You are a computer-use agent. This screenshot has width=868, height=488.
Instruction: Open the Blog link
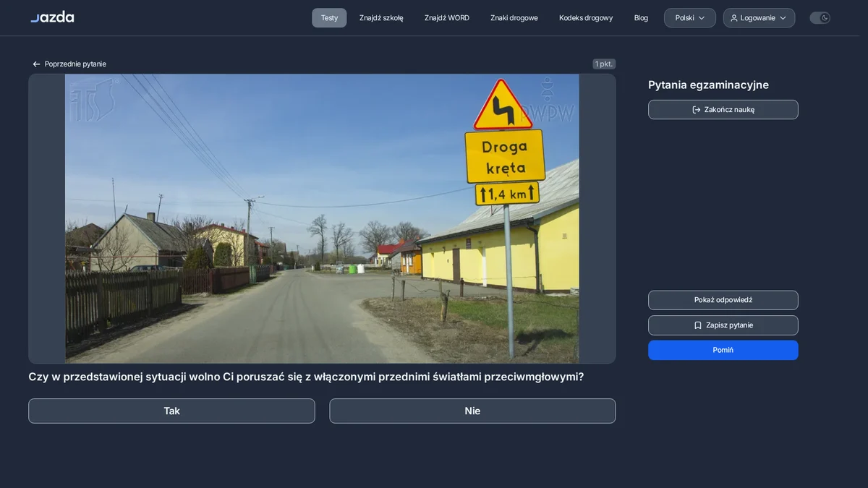click(x=641, y=18)
